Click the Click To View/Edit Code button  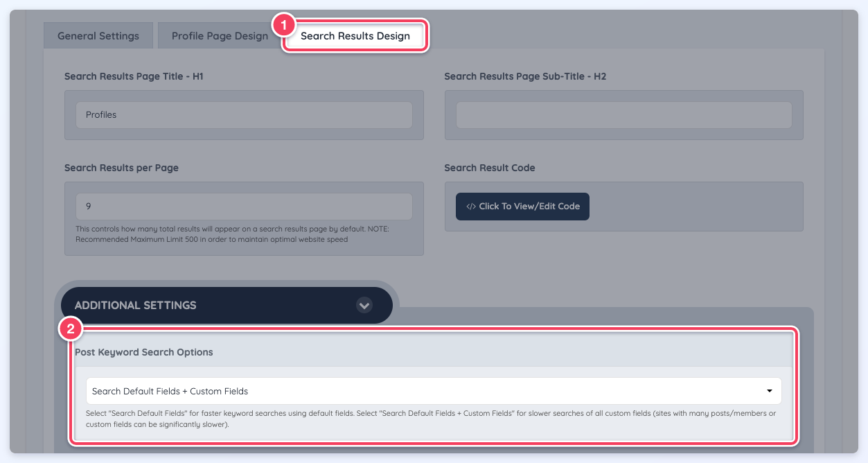click(522, 207)
